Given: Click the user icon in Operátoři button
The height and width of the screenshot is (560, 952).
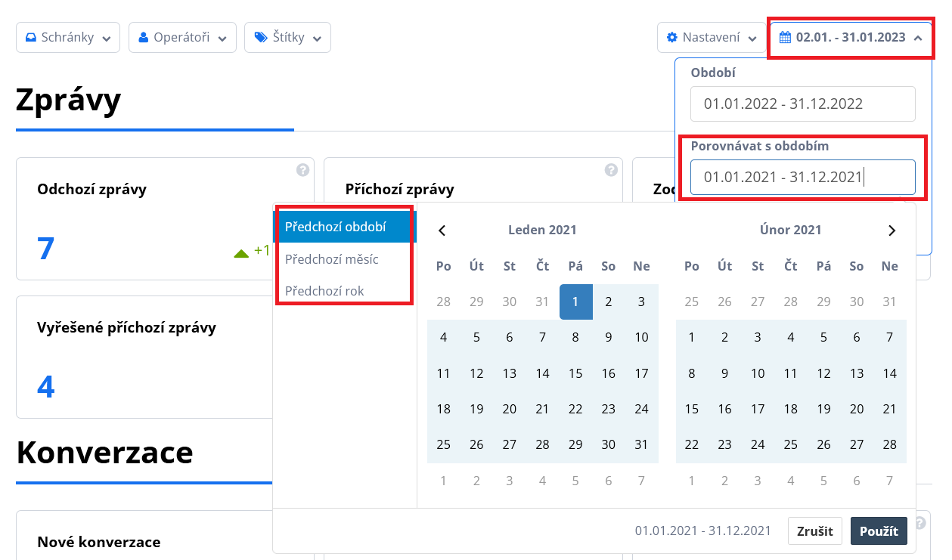Looking at the screenshot, I should (x=144, y=37).
